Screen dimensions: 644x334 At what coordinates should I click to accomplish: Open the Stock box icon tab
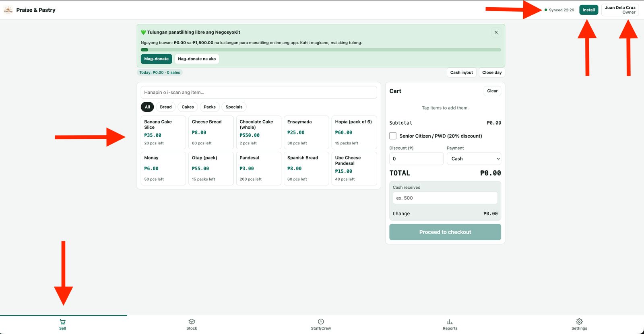point(192,324)
